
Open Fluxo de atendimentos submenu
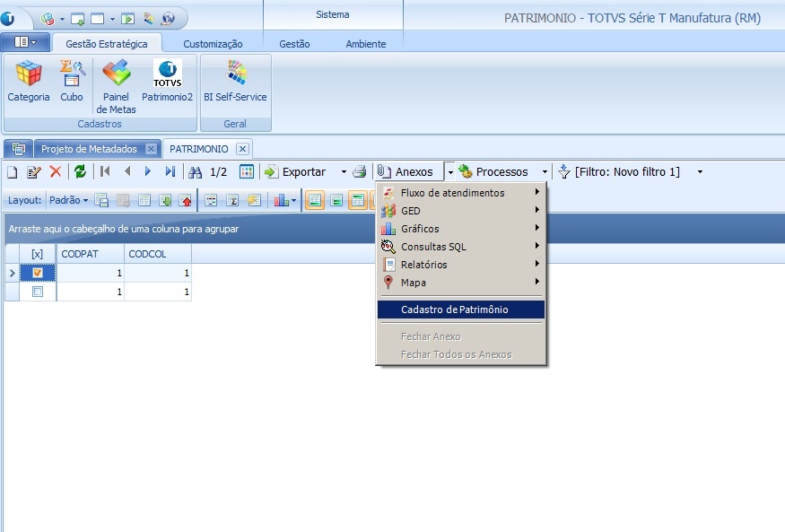[x=461, y=193]
